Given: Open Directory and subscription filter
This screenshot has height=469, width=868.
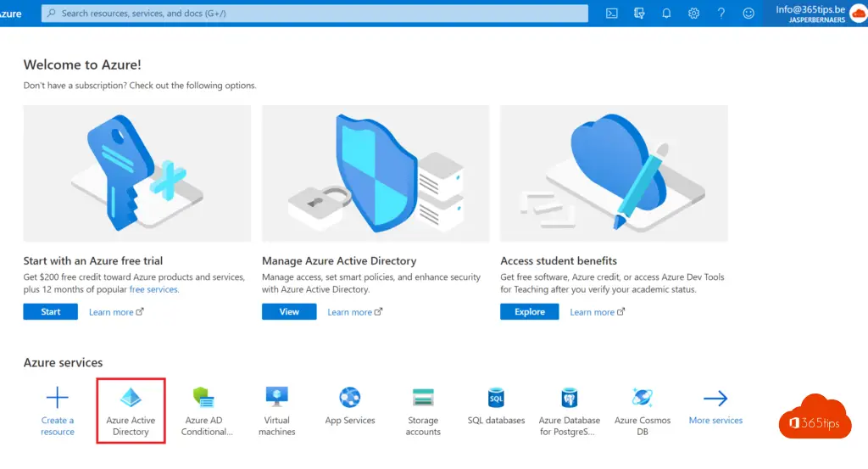Looking at the screenshot, I should 639,14.
